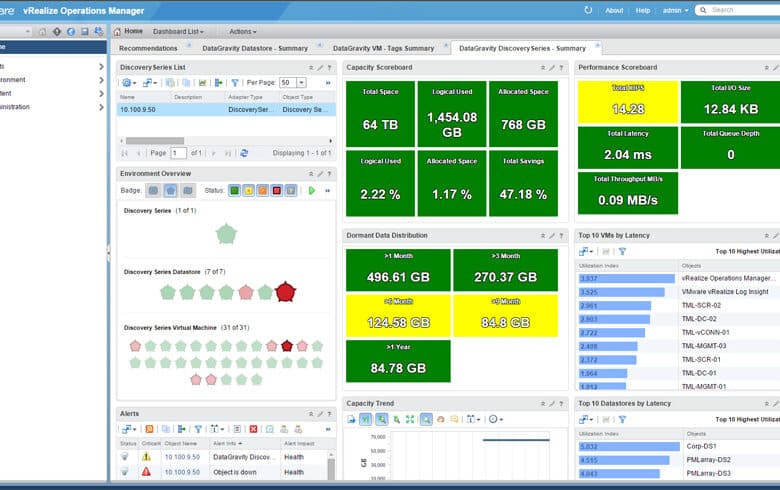Open the Dashboard List dropdown
This screenshot has width=780, height=490.
coord(178,31)
